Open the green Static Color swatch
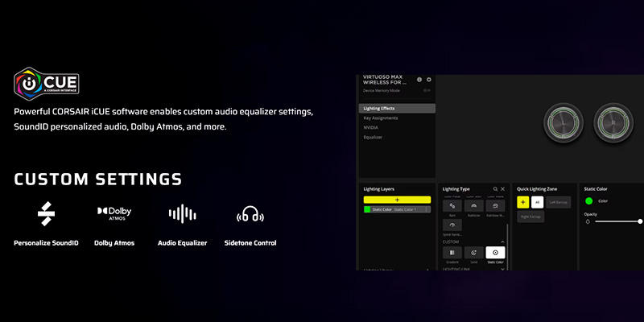Image resolution: width=644 pixels, height=322 pixels. point(589,201)
